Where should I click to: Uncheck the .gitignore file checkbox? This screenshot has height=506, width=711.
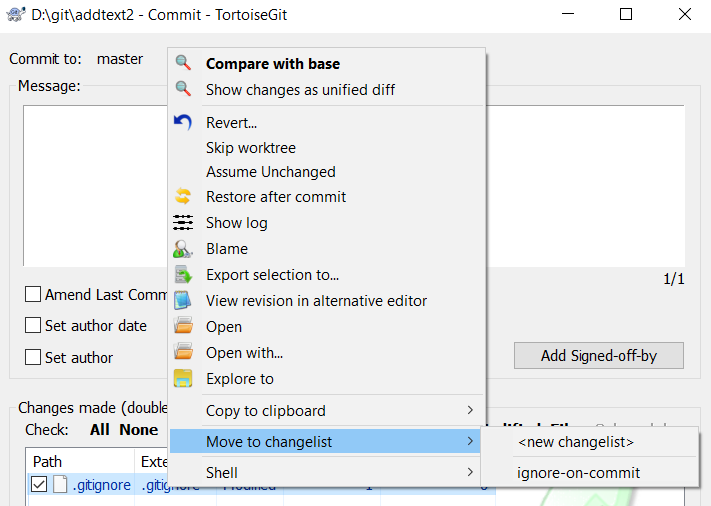[x=39, y=485]
